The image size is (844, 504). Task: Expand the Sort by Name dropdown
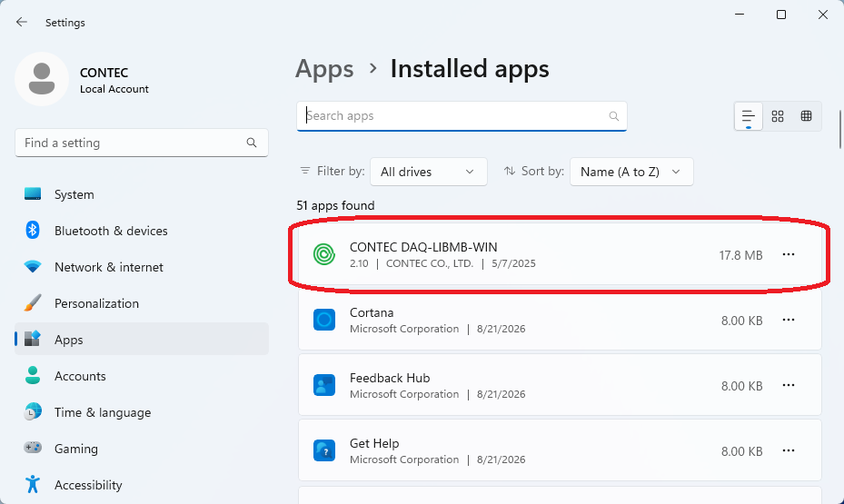[x=631, y=172]
